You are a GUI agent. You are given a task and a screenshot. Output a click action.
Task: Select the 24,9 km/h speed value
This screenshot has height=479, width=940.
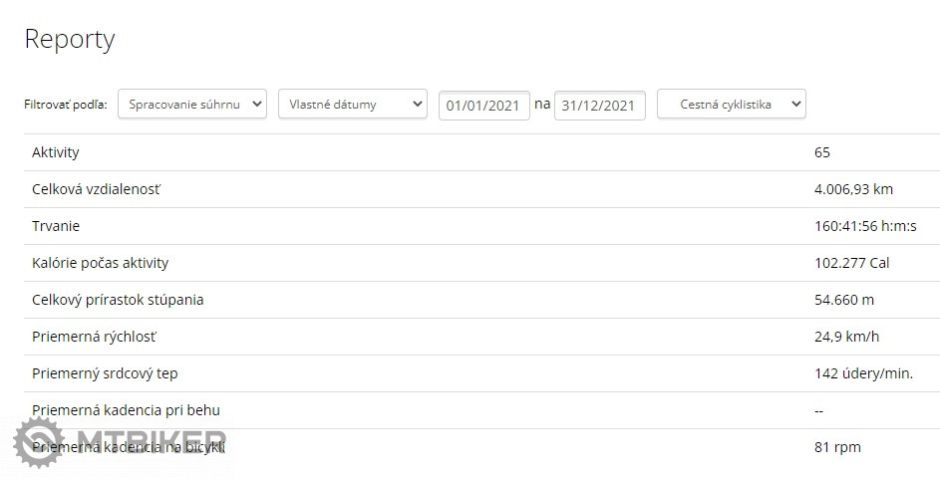[x=846, y=337]
